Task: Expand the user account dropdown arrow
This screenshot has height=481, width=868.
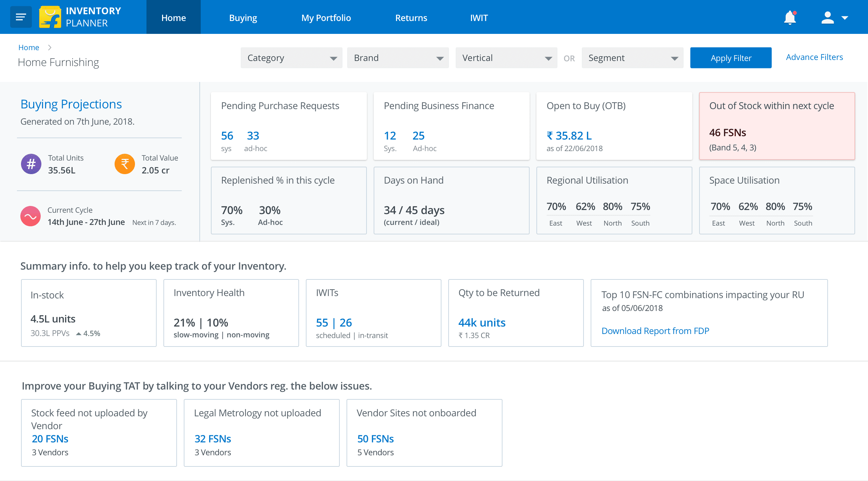Action: click(845, 18)
